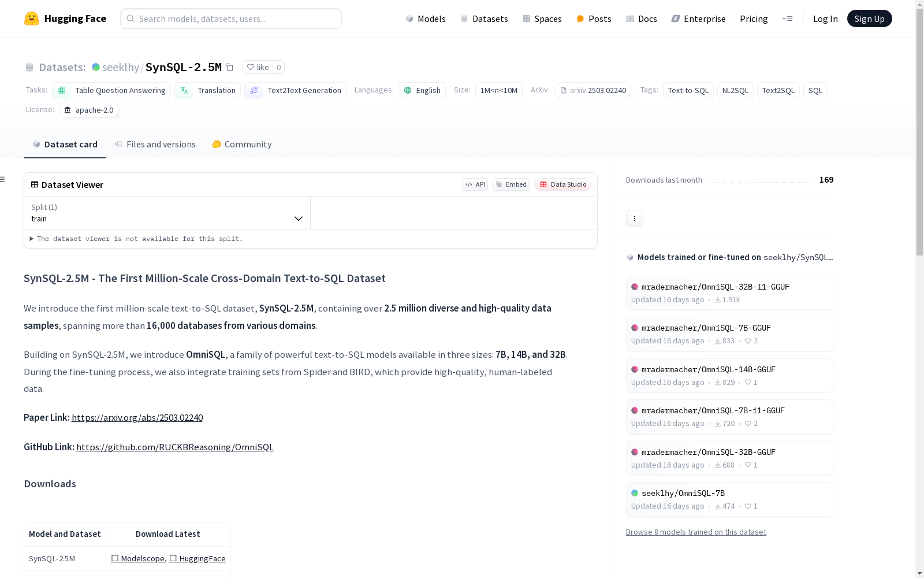Switch to the Dataset card tab
Viewport: 924px width, 578px height.
[x=65, y=144]
